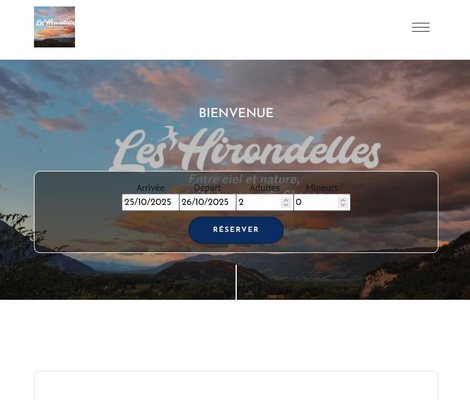This screenshot has width=470, height=400.
Task: Decrease the Adultes count with down arrow
Action: pos(286,205)
